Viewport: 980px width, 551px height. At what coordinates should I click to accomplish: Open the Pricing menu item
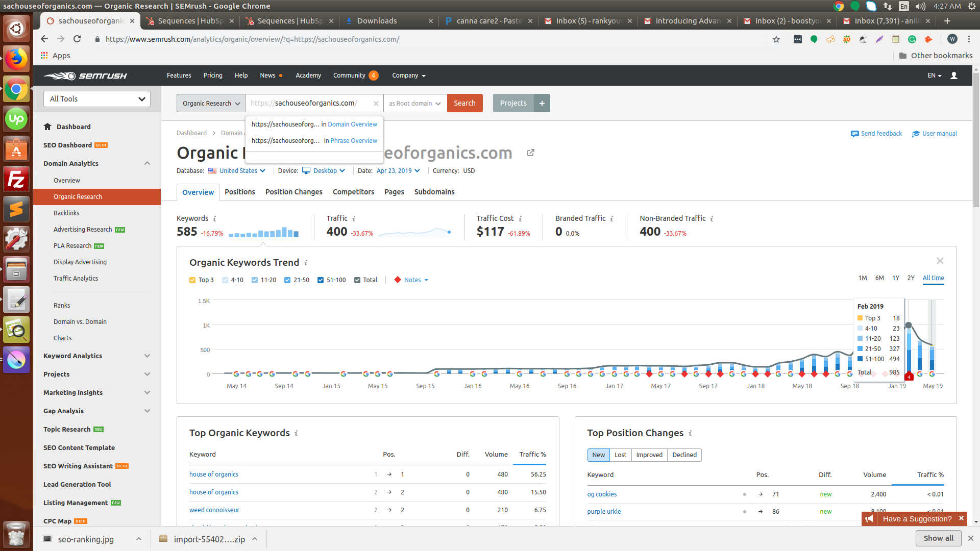[213, 76]
